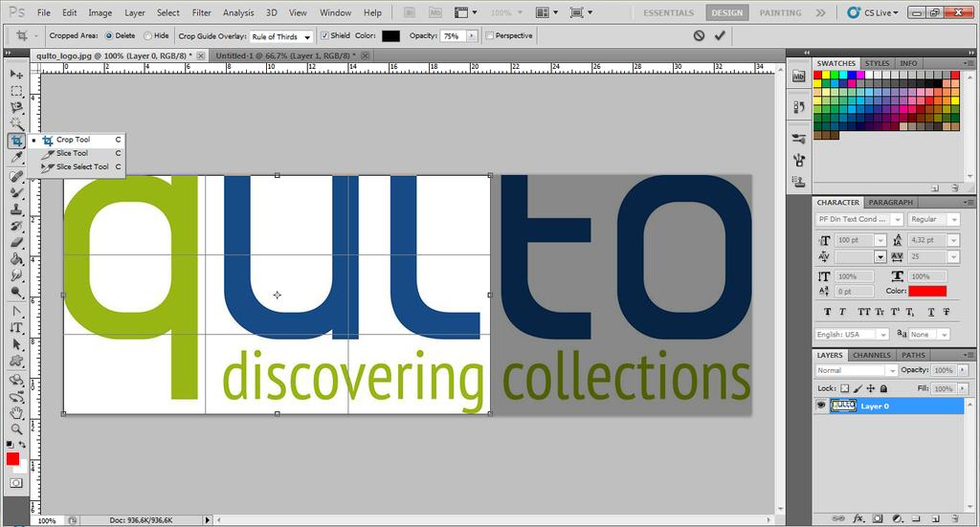Viewport: 980px width, 527px height.
Task: Add a layer mask in Layers panel
Action: [878, 518]
